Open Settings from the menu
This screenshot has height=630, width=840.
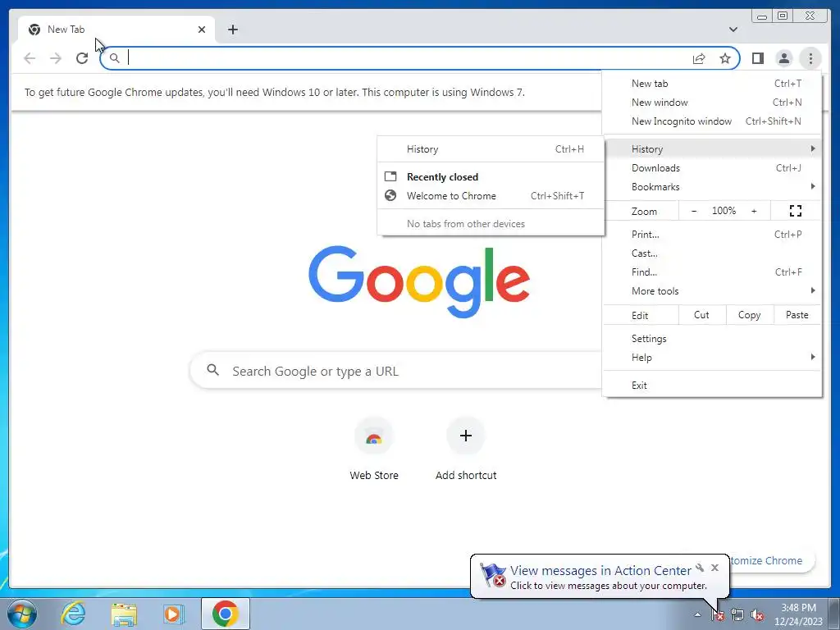tap(712, 339)
